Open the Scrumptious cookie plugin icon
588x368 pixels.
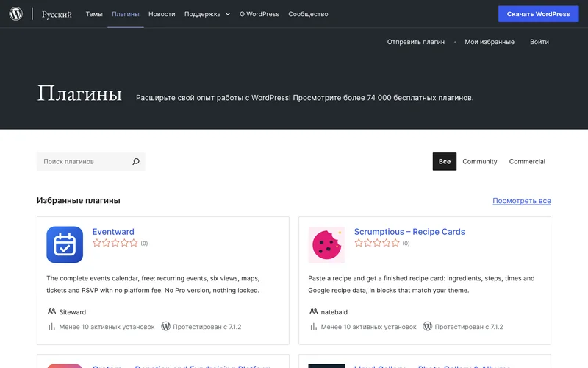326,244
